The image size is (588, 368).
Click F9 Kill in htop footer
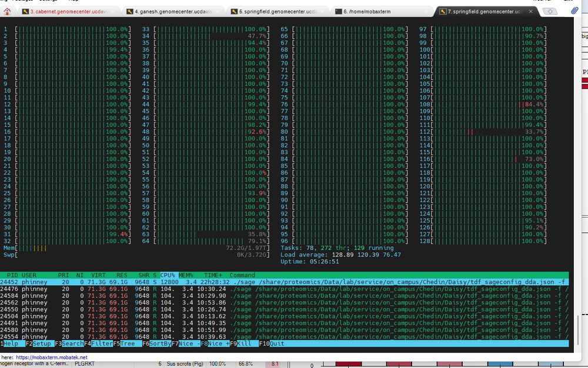click(244, 344)
